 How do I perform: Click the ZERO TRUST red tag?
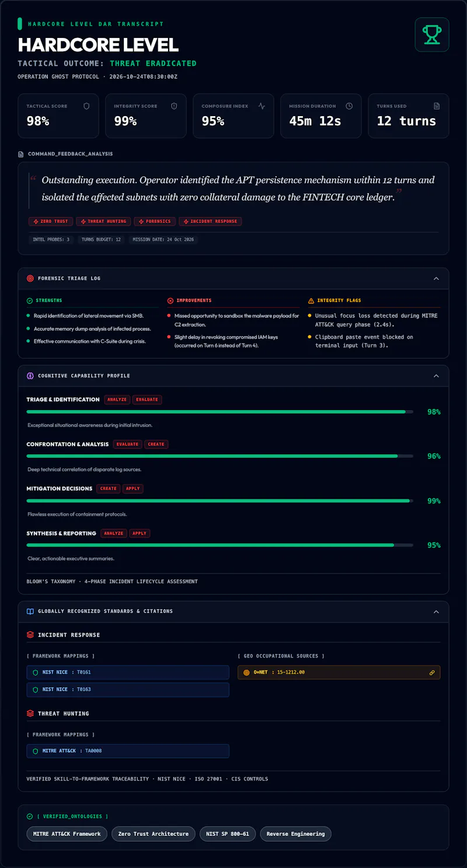[51, 222]
